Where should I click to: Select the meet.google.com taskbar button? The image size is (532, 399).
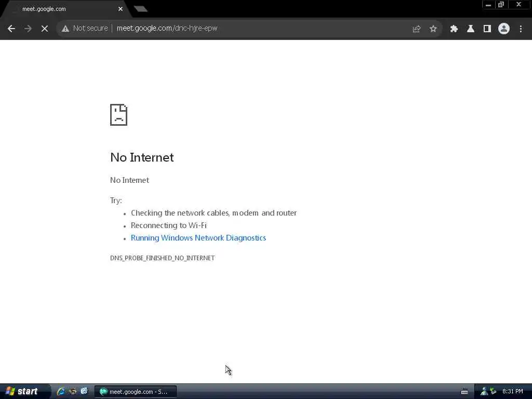[x=136, y=392]
